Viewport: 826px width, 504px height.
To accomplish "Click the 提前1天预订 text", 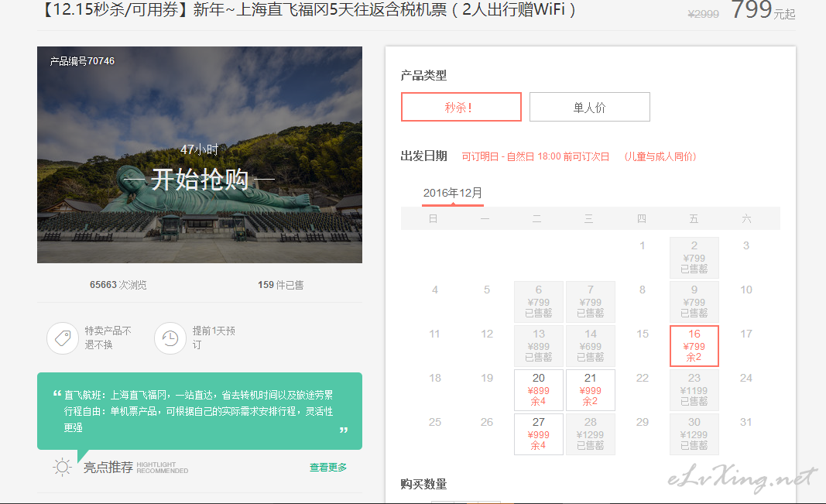I will point(214,338).
